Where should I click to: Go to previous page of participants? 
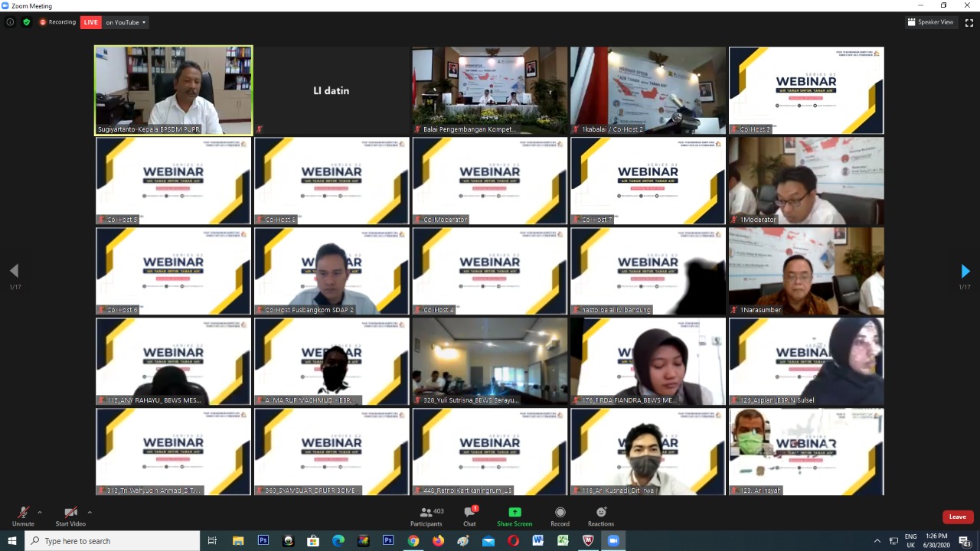[x=14, y=271]
